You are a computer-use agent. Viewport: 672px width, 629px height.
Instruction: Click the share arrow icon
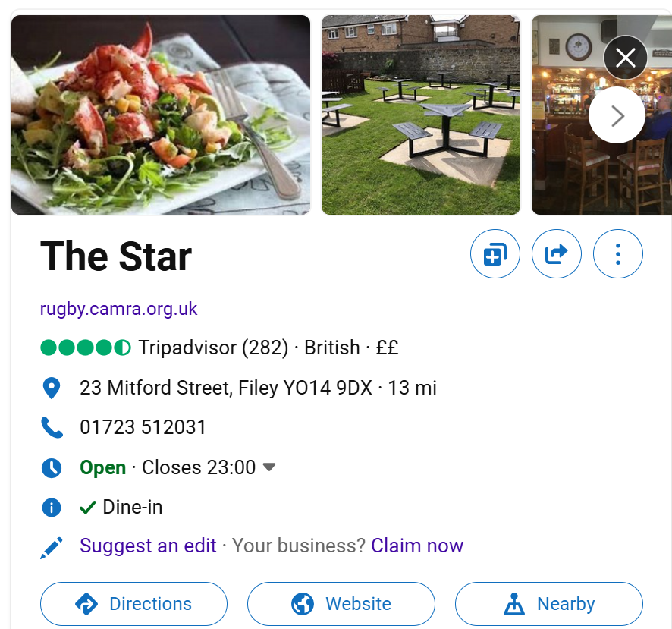557,254
